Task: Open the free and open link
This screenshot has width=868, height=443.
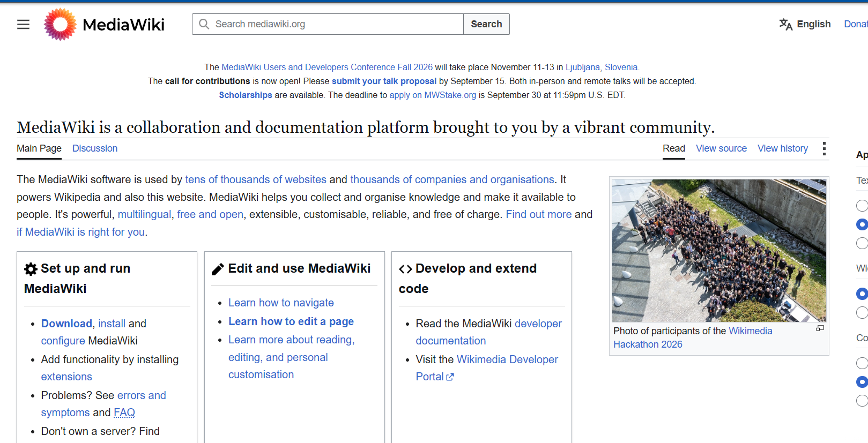Action: click(210, 214)
